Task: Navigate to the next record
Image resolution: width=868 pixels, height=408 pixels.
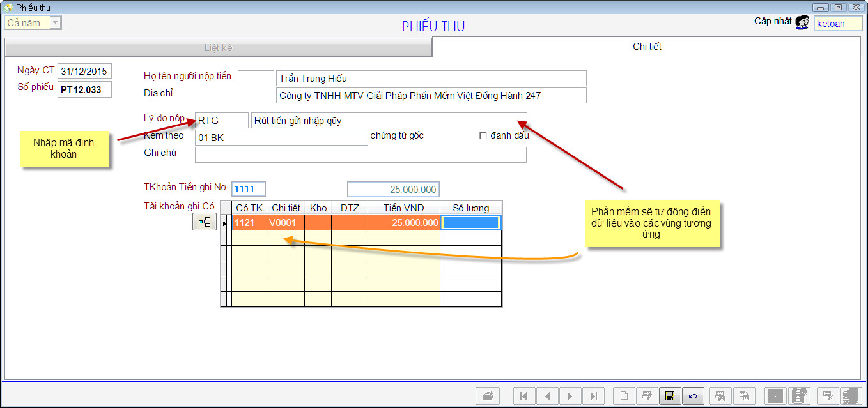Action: (570, 397)
